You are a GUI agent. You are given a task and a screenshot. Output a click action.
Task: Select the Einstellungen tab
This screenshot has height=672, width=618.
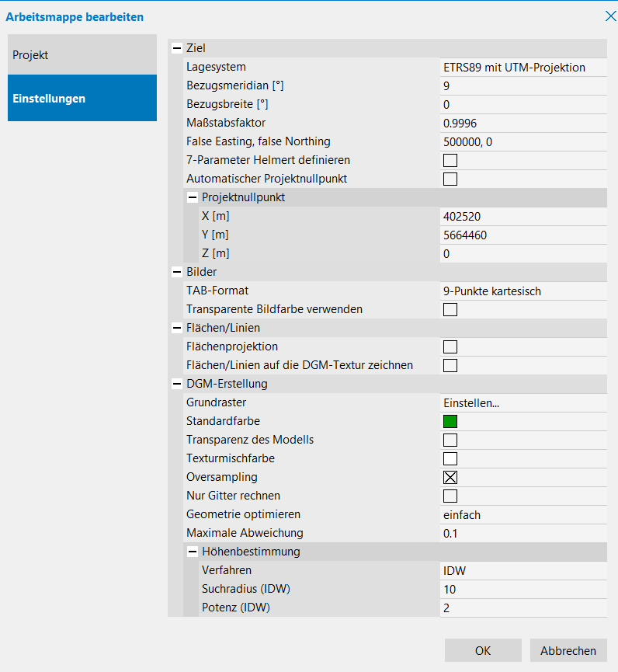point(82,99)
